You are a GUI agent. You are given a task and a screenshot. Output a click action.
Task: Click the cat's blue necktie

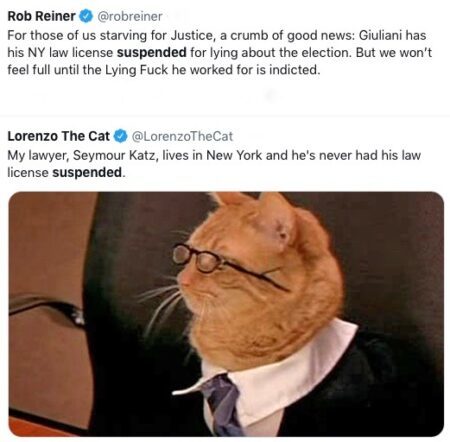(x=223, y=405)
